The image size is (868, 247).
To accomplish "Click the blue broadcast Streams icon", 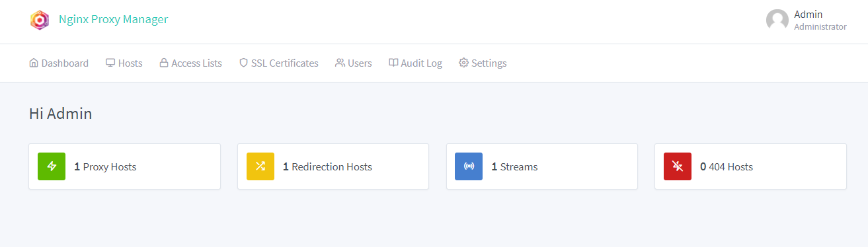I will coord(469,166).
